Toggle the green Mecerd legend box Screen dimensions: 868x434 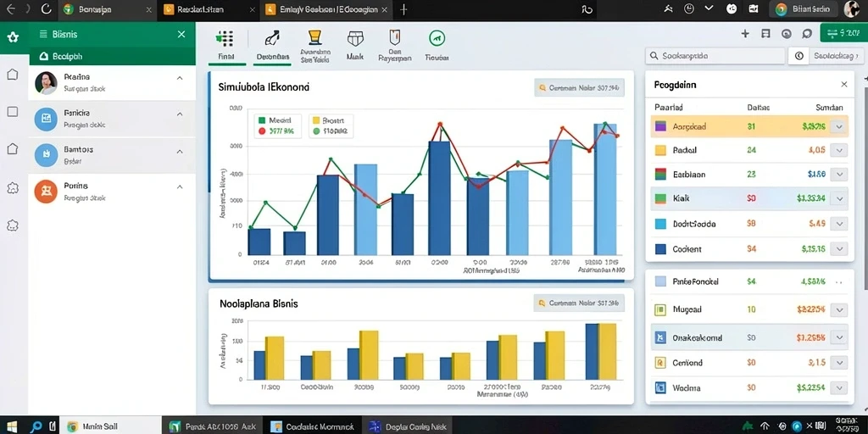[x=261, y=120]
